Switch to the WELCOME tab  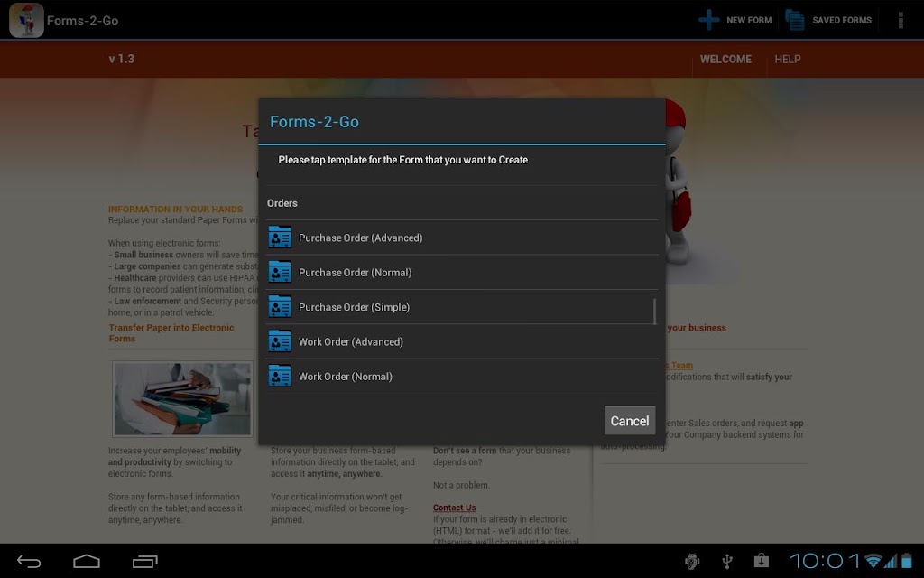(725, 59)
